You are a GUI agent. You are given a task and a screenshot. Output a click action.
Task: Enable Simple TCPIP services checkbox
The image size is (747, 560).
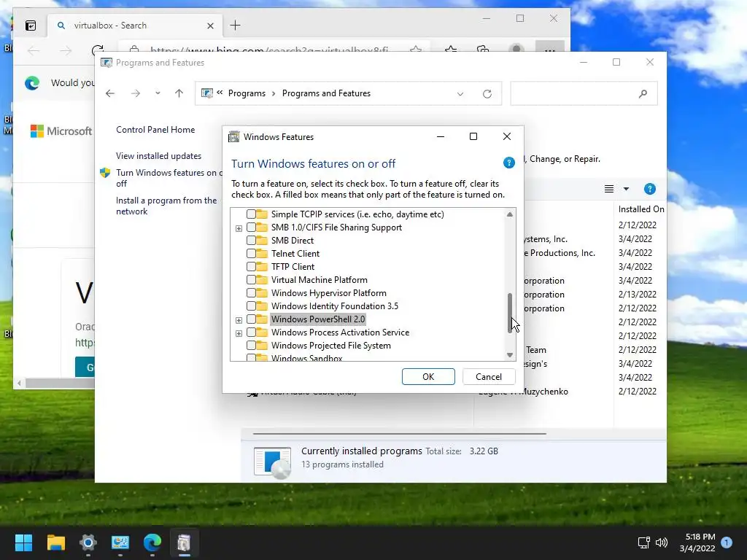click(251, 214)
